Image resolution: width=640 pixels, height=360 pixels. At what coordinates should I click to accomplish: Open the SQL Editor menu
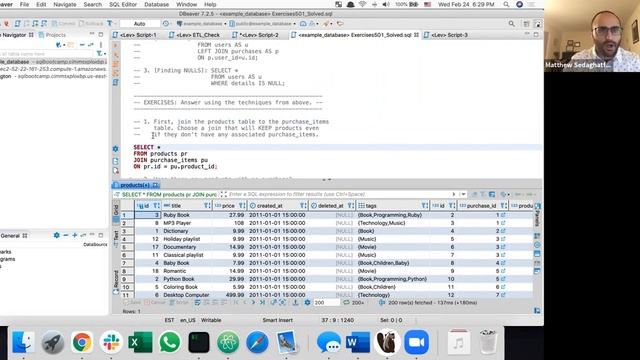pos(123,4)
